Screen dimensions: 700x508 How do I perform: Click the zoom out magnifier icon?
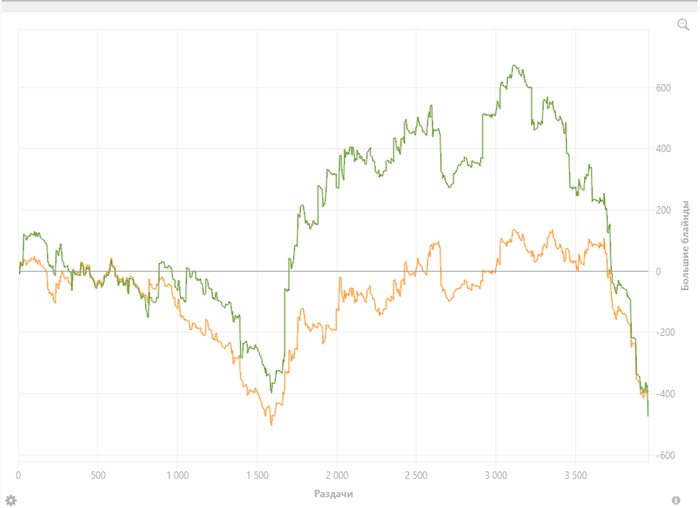(x=683, y=25)
